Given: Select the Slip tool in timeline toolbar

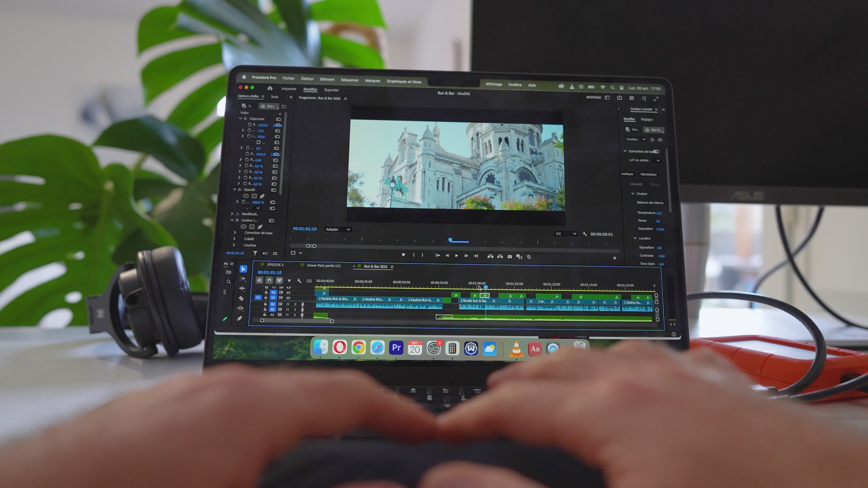Looking at the screenshot, I should click(240, 308).
